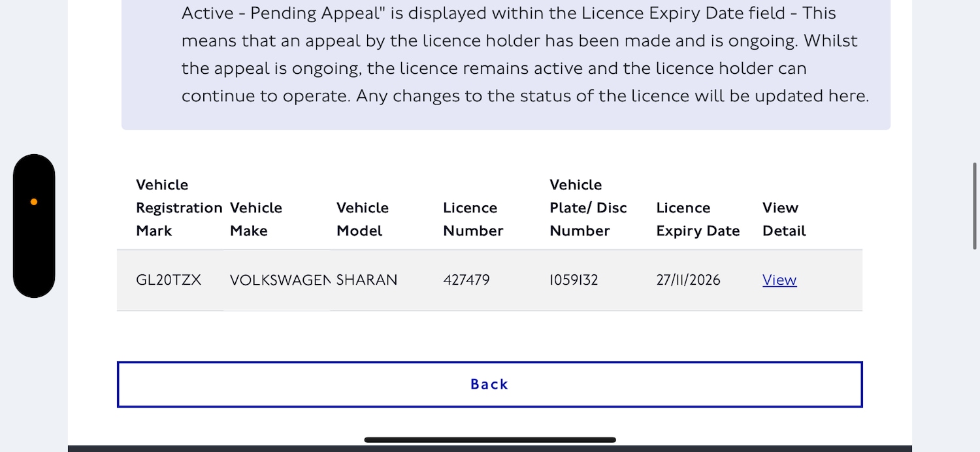Select plate number 1059132 cell
The width and height of the screenshot is (980, 452).
[574, 280]
